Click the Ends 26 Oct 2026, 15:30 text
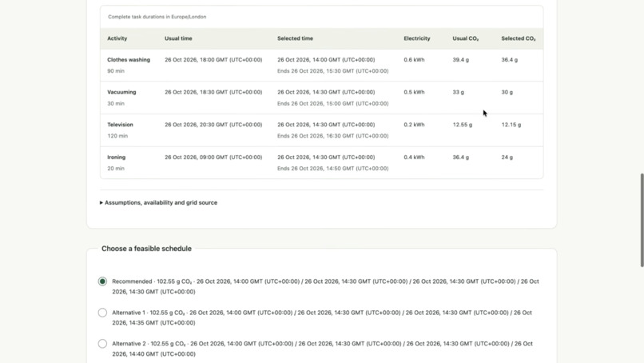Screen dimensions: 644x363 [x=332, y=70]
